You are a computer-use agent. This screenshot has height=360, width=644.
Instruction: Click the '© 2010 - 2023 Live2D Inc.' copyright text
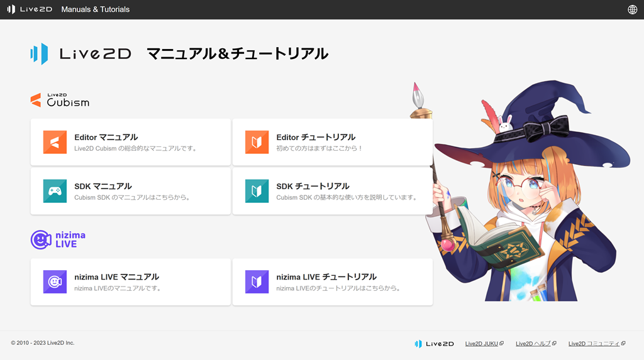(x=43, y=343)
